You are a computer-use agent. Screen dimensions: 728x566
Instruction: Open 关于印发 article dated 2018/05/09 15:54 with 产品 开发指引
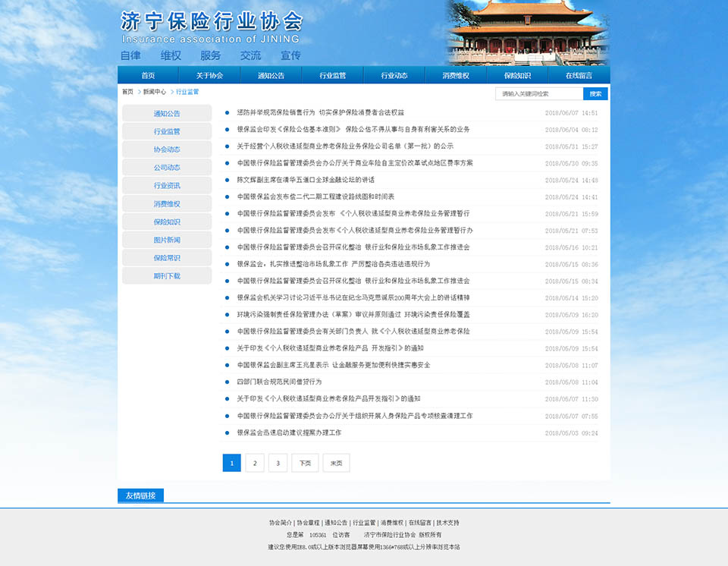pos(330,347)
